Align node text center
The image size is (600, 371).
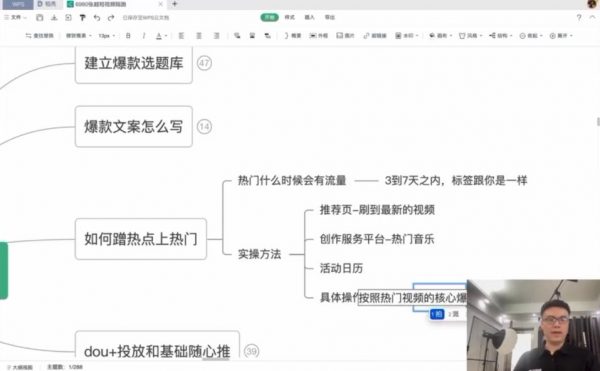(x=199, y=36)
